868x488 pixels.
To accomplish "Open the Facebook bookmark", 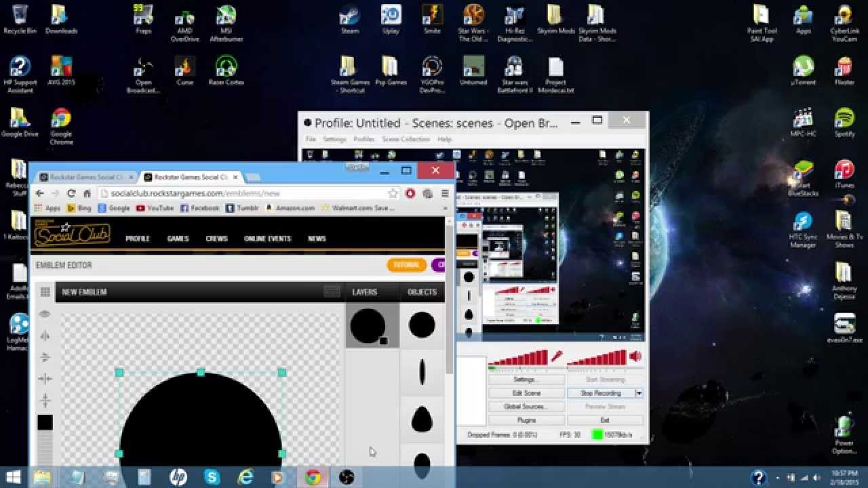I will (200, 208).
